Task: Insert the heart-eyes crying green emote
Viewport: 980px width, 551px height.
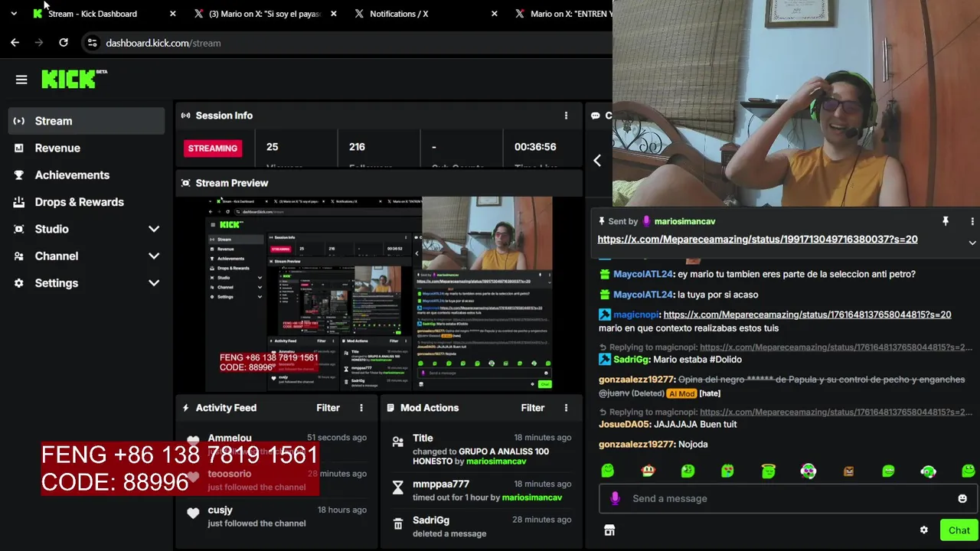Action: 727,471
